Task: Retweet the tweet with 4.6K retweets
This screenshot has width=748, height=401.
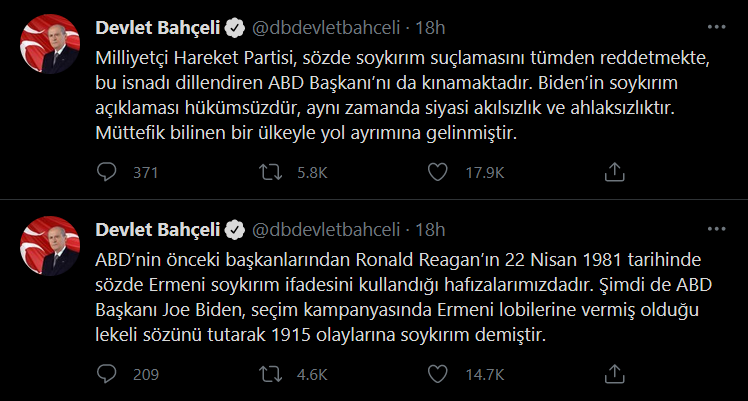Action: click(270, 375)
